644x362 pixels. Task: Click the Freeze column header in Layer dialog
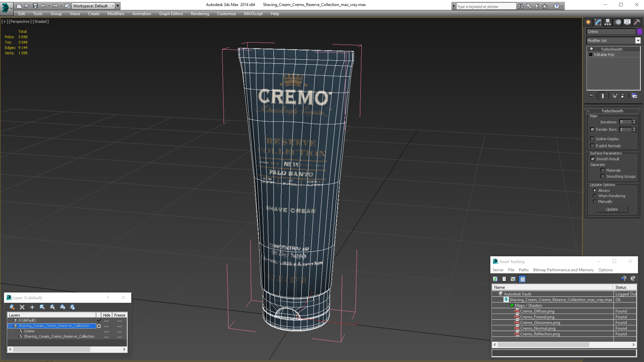[x=119, y=315]
